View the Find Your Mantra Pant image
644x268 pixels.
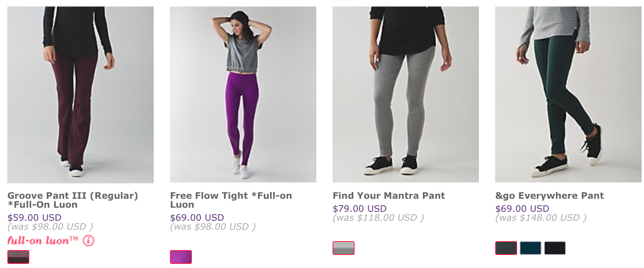[406, 94]
